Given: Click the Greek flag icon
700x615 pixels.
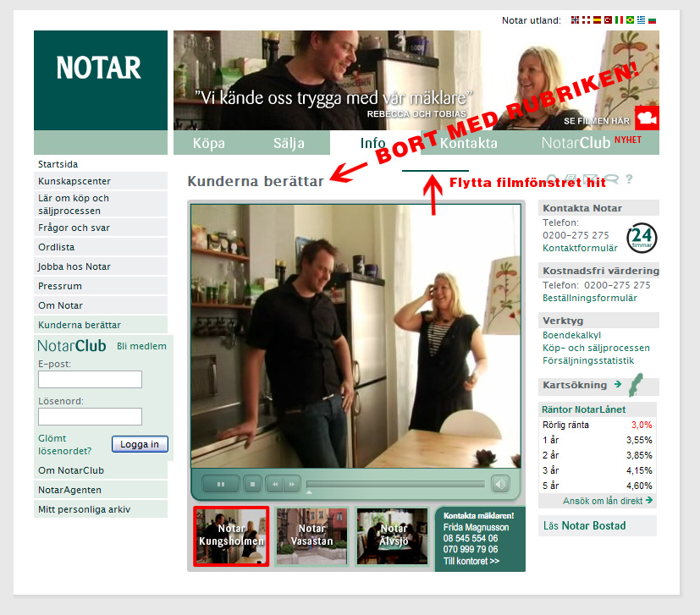Looking at the screenshot, I should pos(641,20).
